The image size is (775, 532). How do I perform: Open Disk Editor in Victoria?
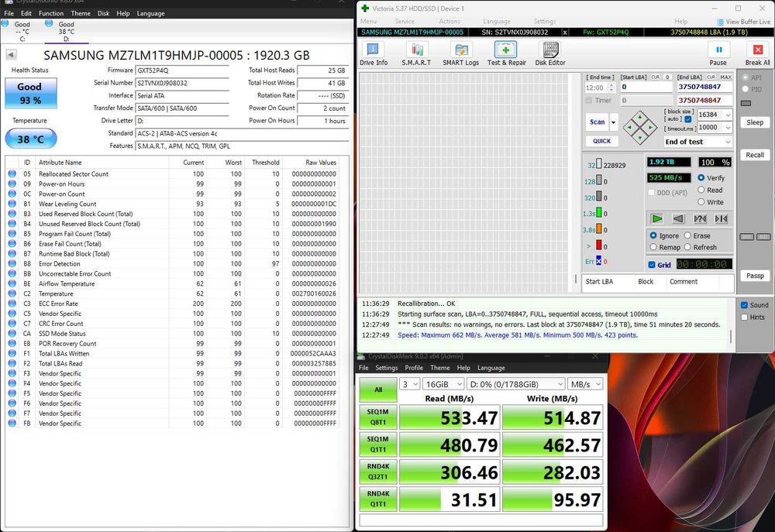click(550, 54)
